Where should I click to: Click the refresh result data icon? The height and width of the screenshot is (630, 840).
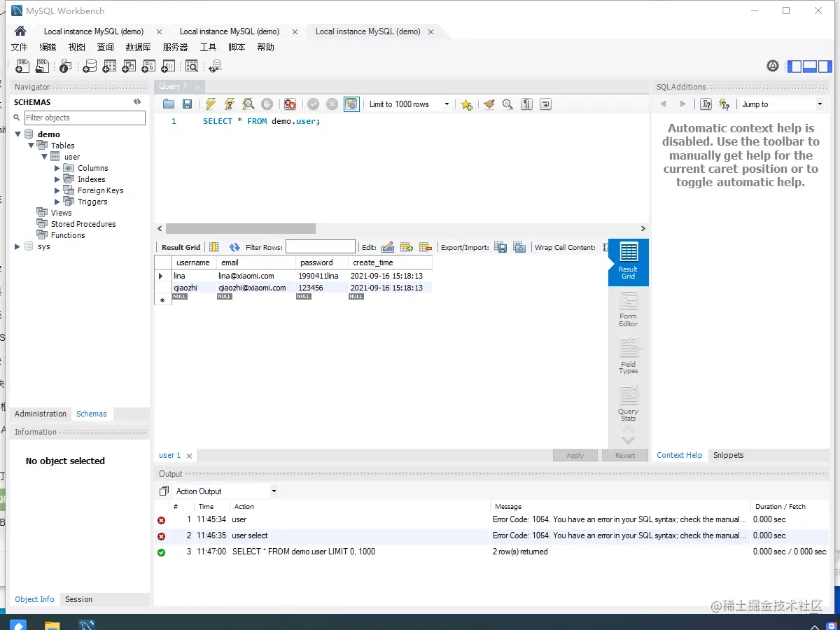coord(234,247)
